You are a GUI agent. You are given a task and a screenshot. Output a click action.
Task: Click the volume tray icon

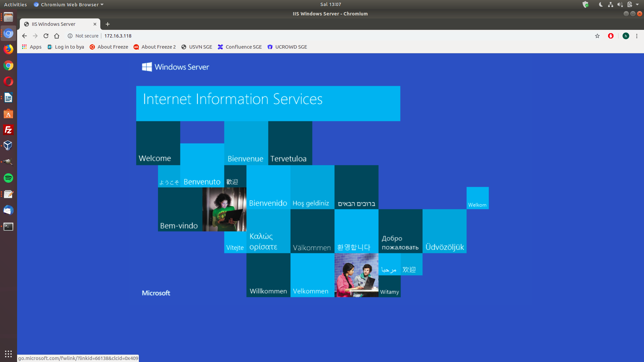click(620, 4)
